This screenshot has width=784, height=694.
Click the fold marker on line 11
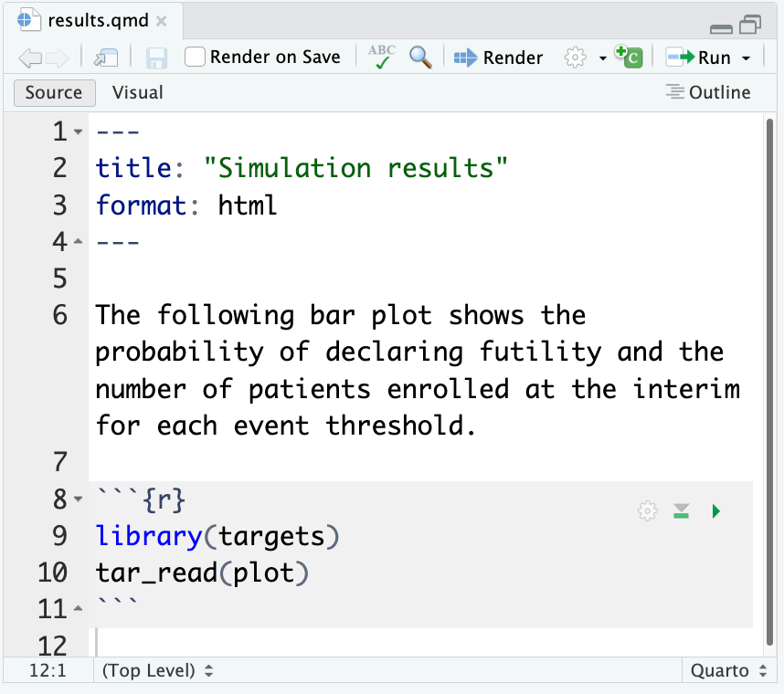(x=78, y=608)
